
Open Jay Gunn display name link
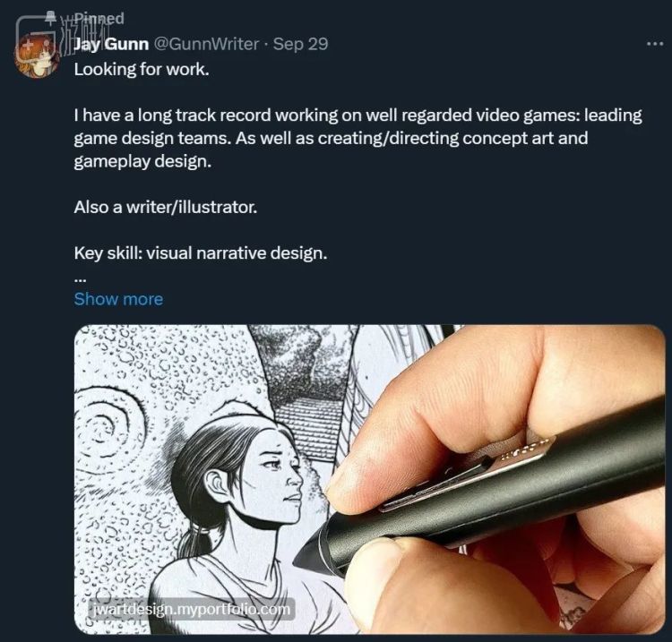pos(111,44)
